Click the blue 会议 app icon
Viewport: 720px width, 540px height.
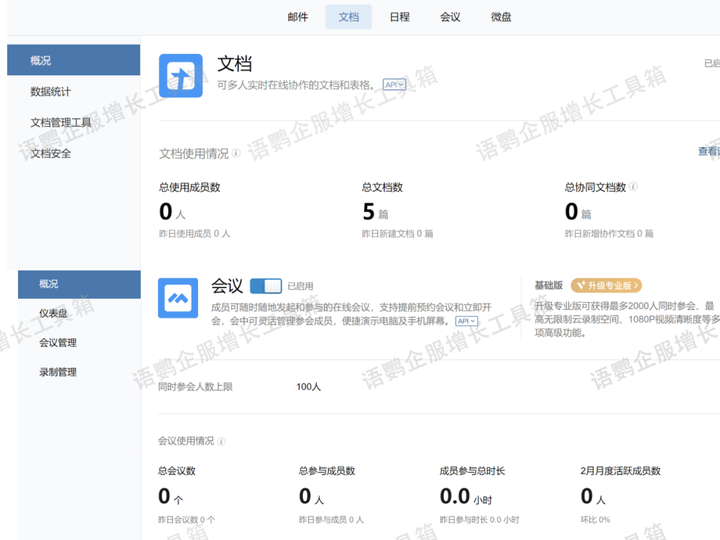(x=178, y=298)
